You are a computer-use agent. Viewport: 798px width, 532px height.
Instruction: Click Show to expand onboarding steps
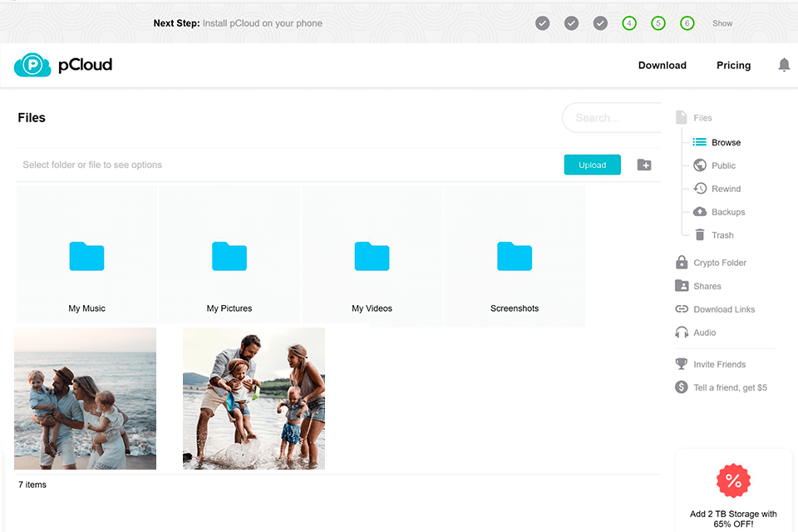tap(722, 23)
